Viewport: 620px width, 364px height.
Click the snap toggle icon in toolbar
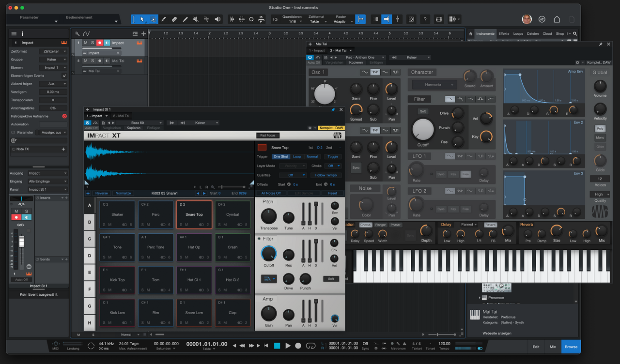pos(360,19)
